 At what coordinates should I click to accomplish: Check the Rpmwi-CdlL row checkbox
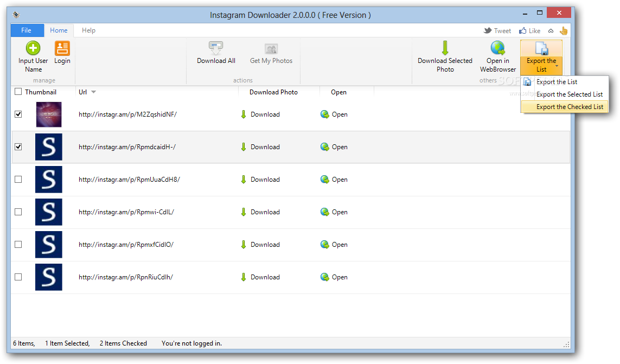(x=18, y=212)
